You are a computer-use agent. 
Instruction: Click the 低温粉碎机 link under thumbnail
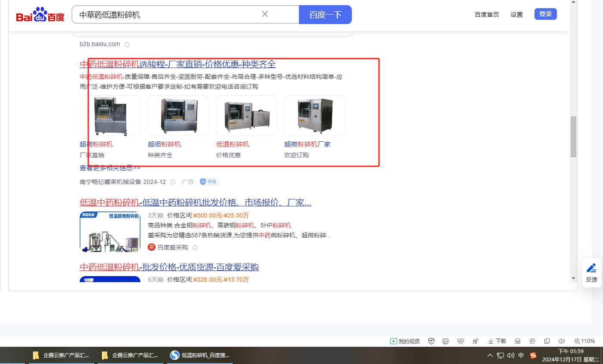pyautogui.click(x=233, y=144)
